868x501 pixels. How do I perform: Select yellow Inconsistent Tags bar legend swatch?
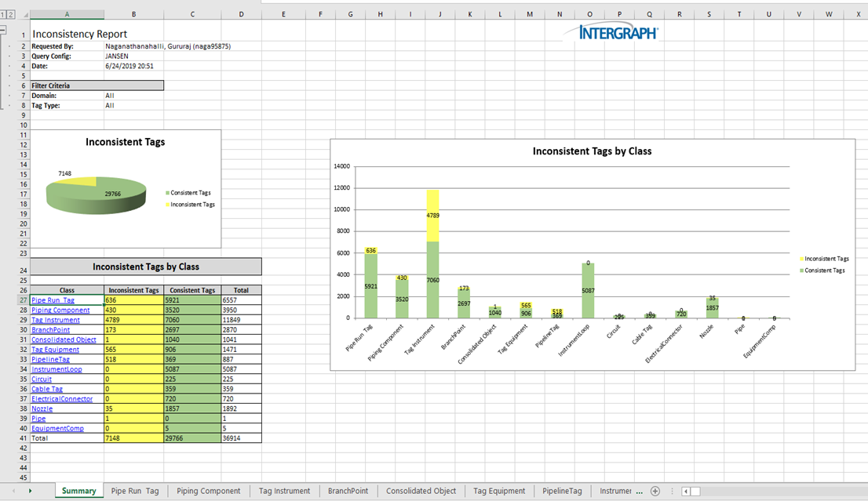[800, 259]
